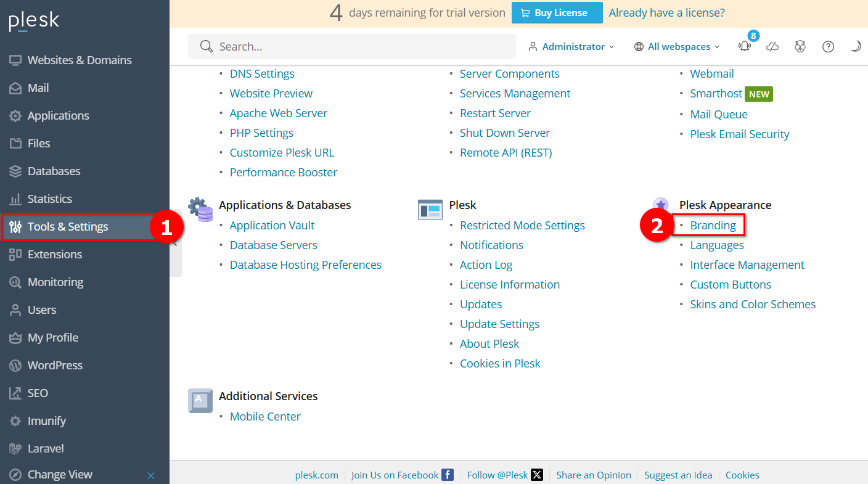Open the Action Log link
Screen dimensions: 868x484
486,265
